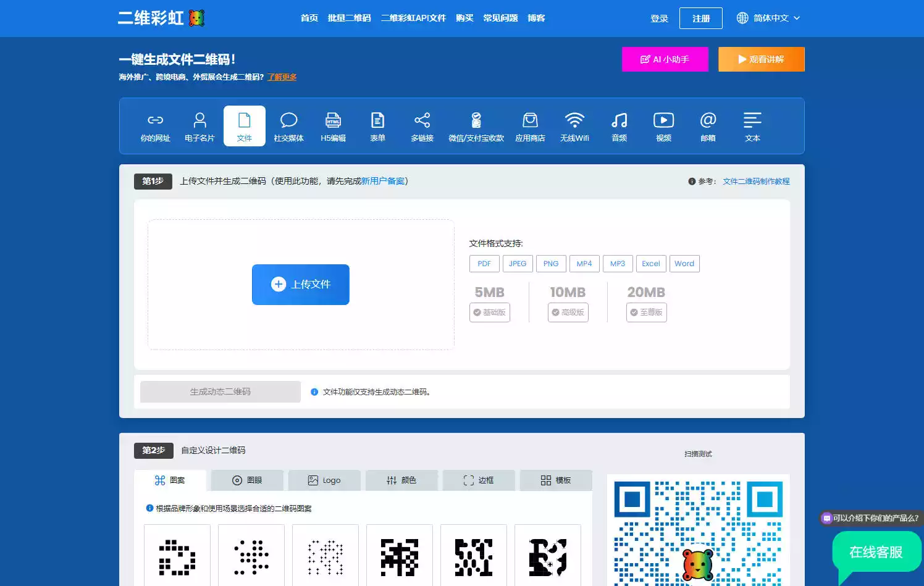Choose the Wifi (无线Wifi) icon
Viewport: 924px width, 586px height.
tap(574, 126)
